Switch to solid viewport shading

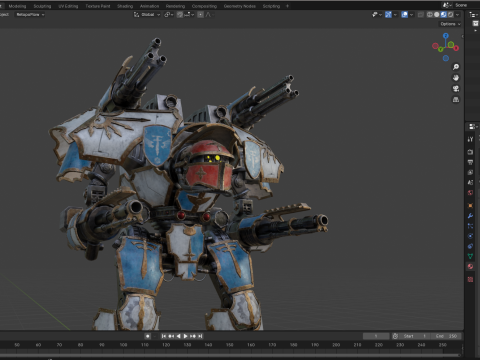[437, 15]
